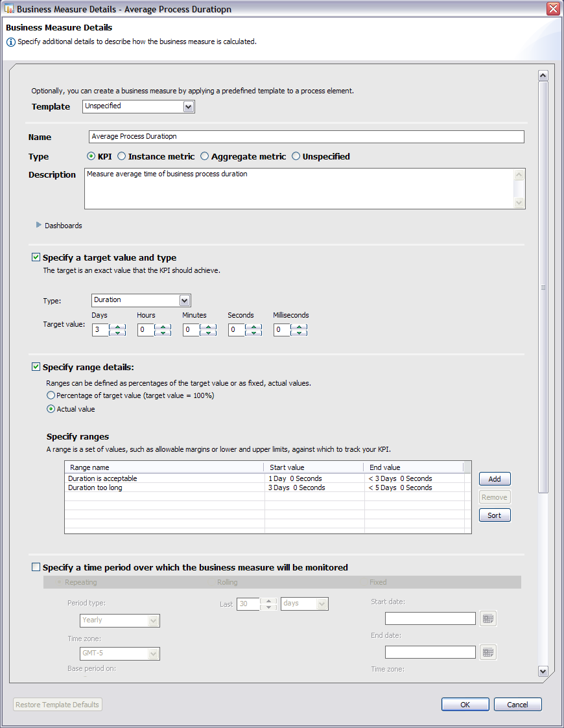
Task: Open the GMT-5 Time zone dropdown
Action: tap(154, 653)
